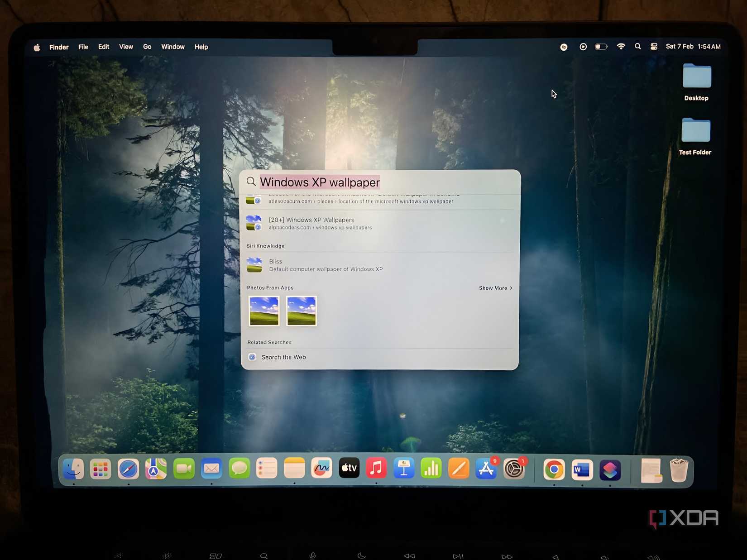Viewport: 747px width, 560px height.
Task: Click the date and time in menu bar
Action: coord(693,47)
